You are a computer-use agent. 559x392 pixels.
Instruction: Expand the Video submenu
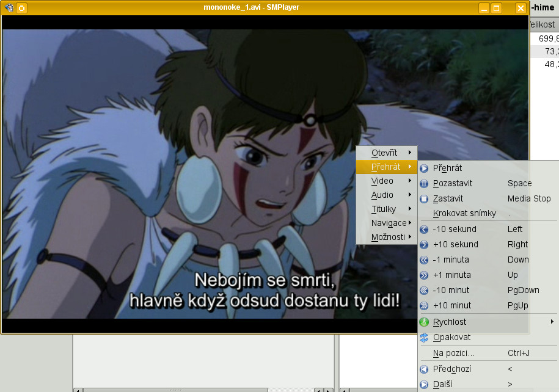pos(387,181)
